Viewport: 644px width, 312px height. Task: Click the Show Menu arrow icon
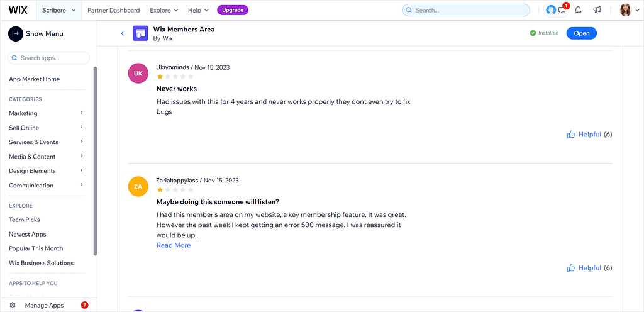[x=16, y=34]
